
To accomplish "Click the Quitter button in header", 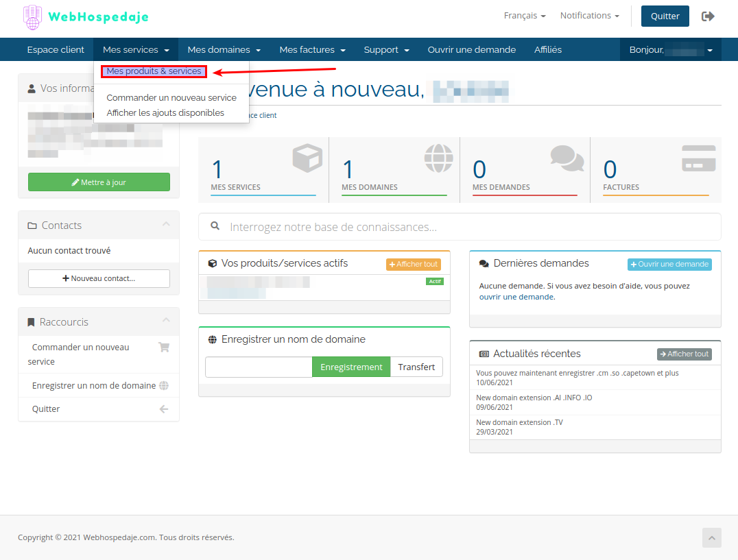I will (665, 16).
